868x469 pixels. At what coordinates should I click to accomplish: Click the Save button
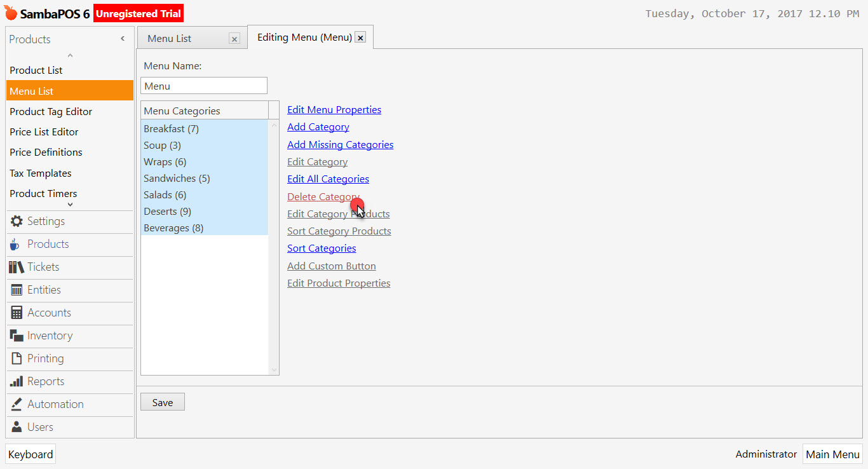tap(162, 401)
